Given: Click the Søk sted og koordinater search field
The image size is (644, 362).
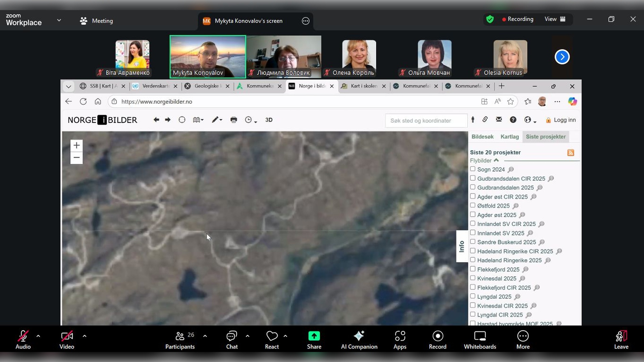Looking at the screenshot, I should (425, 121).
